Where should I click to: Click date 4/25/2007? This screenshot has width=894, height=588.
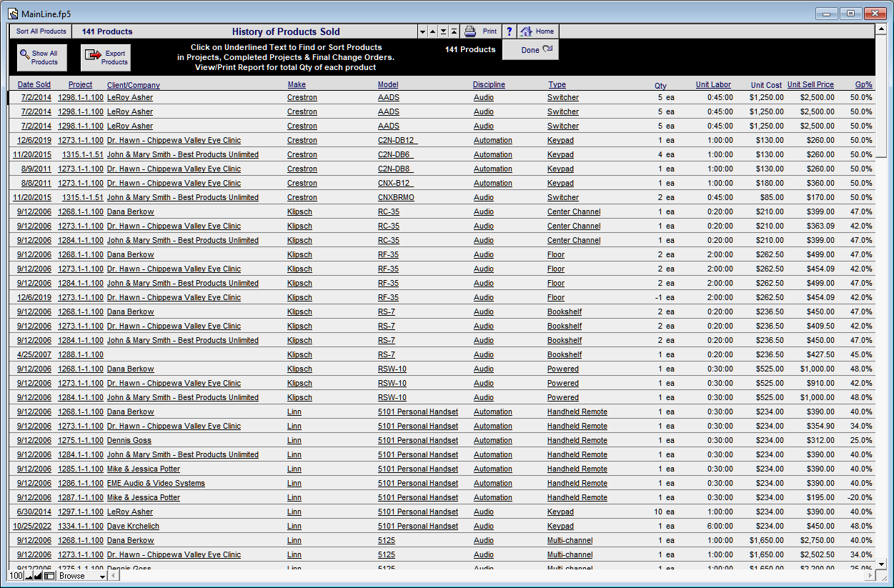(34, 354)
